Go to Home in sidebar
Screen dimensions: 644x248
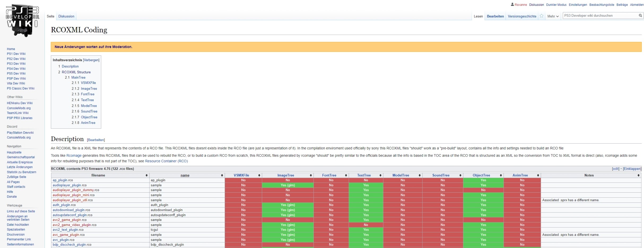[11, 49]
